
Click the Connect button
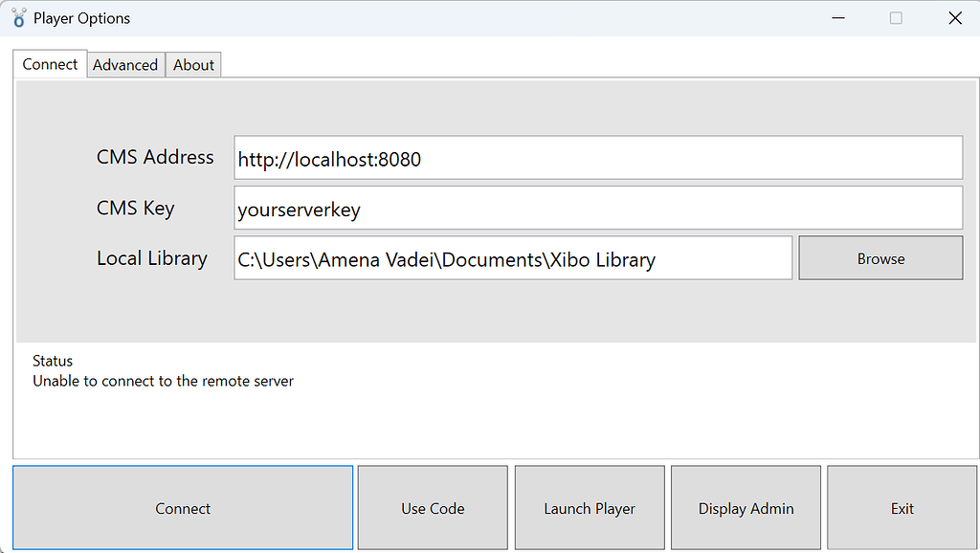point(182,507)
